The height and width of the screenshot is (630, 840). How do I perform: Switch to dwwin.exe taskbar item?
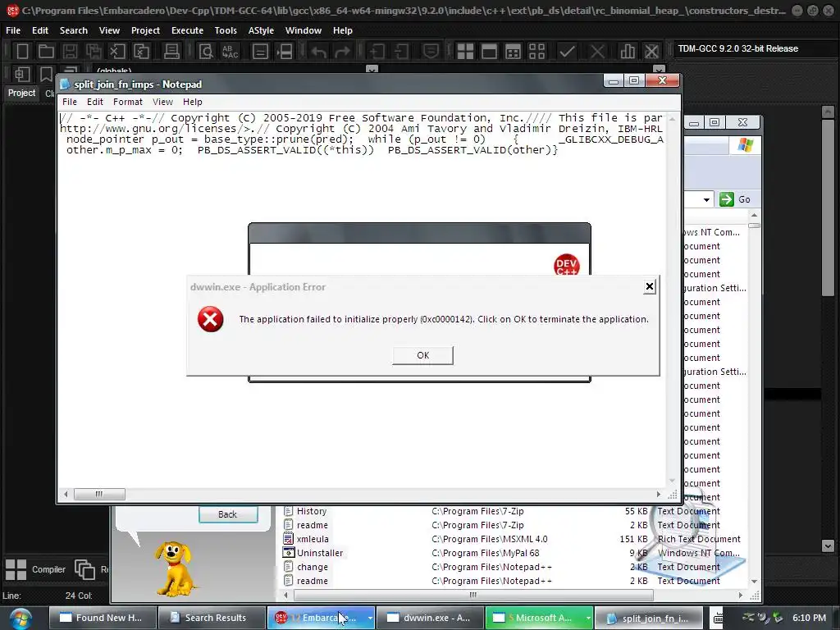(x=430, y=618)
